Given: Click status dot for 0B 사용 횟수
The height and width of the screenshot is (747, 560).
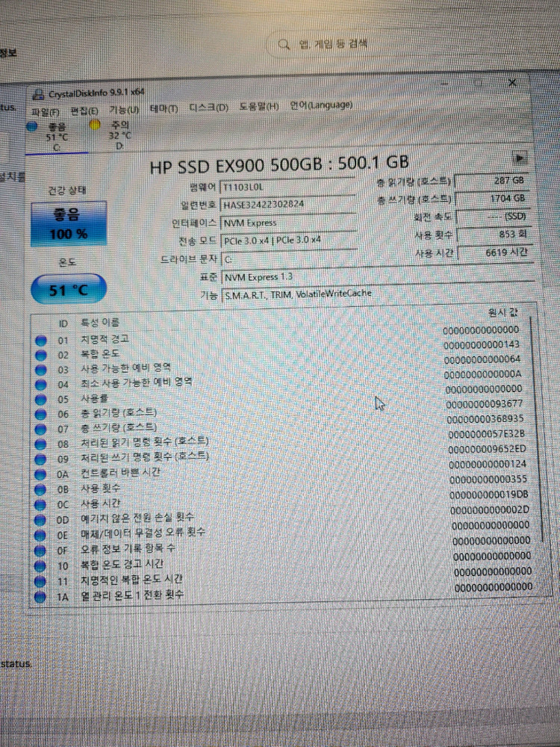Looking at the screenshot, I should [x=41, y=490].
